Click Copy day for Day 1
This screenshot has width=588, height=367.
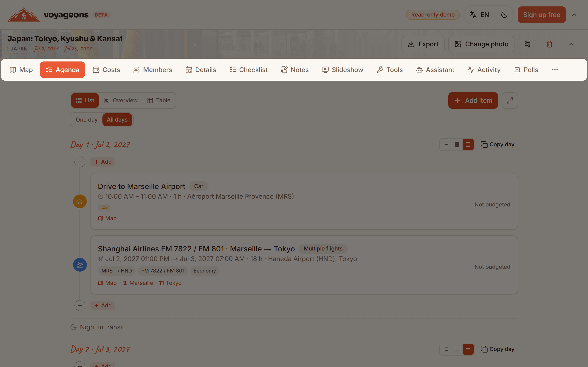point(497,145)
